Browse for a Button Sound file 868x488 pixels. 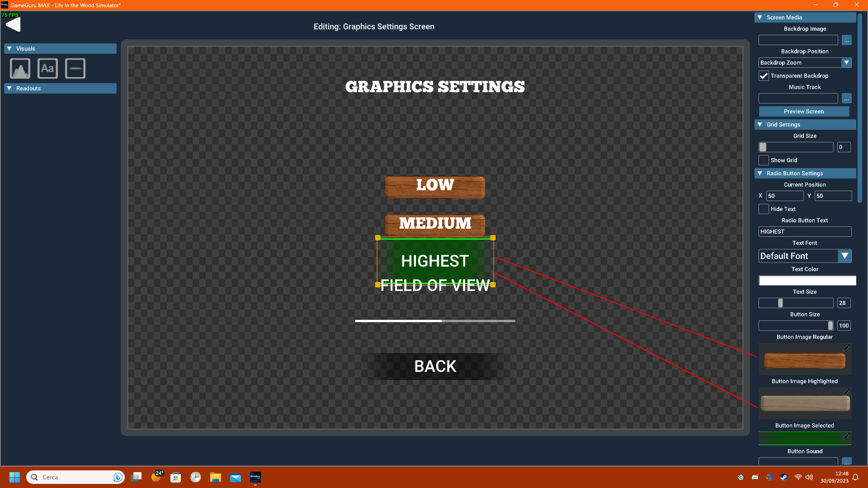click(x=846, y=462)
